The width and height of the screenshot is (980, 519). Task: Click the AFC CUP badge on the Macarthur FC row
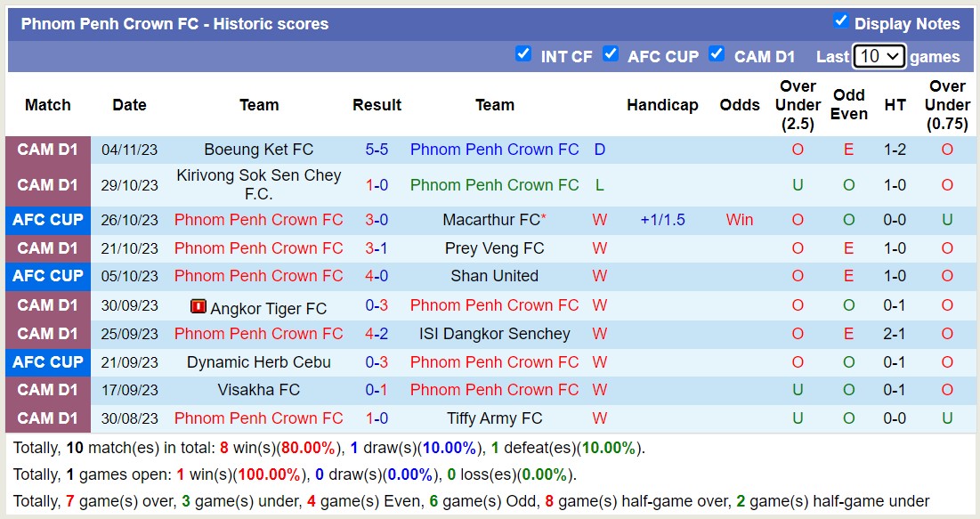click(47, 220)
